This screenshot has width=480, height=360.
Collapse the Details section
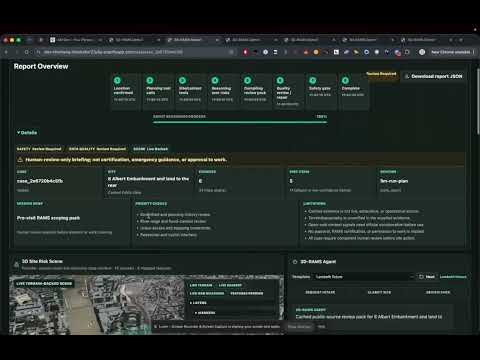coord(27,133)
